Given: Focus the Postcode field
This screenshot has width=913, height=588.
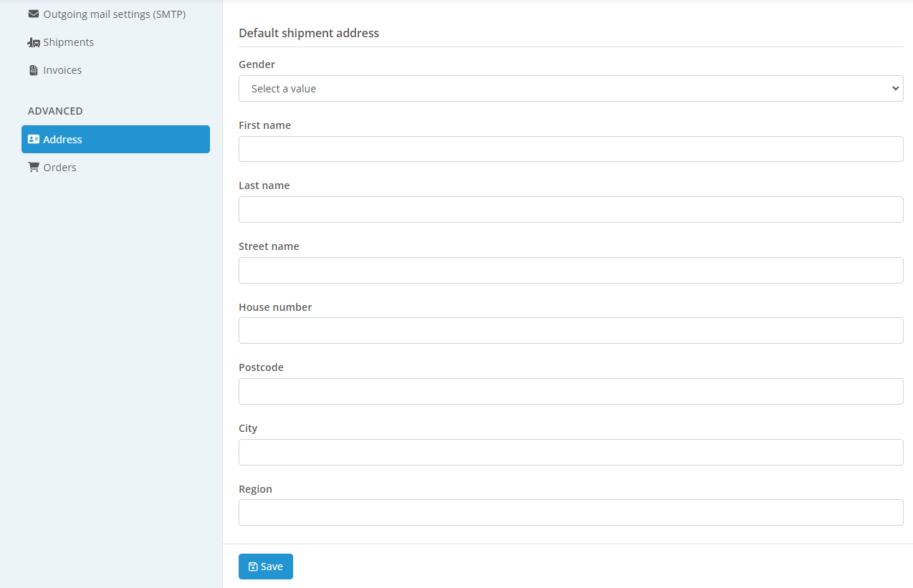Looking at the screenshot, I should [x=570, y=391].
